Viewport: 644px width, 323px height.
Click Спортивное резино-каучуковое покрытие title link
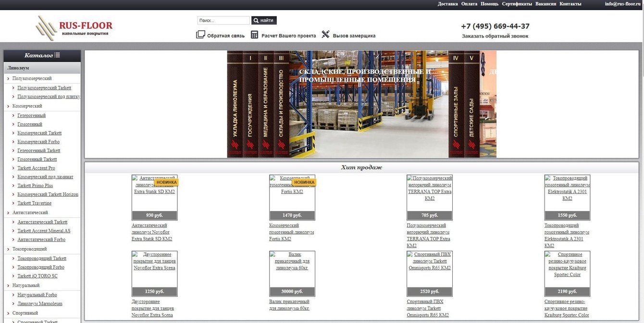click(x=567, y=309)
